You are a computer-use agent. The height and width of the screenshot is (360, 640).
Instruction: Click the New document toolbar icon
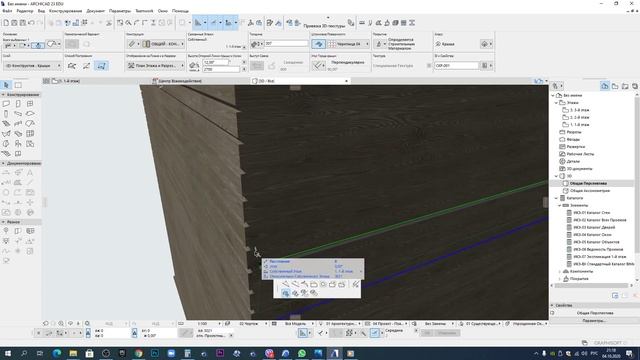(x=6, y=23)
